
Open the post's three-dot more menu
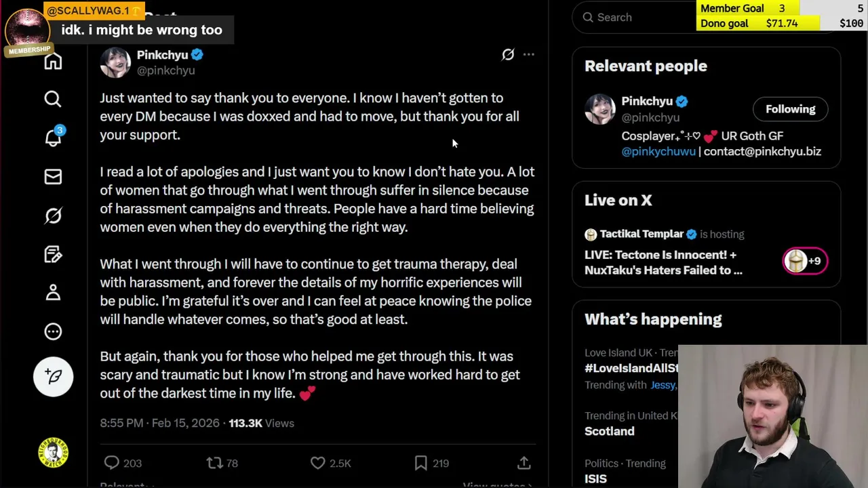529,55
